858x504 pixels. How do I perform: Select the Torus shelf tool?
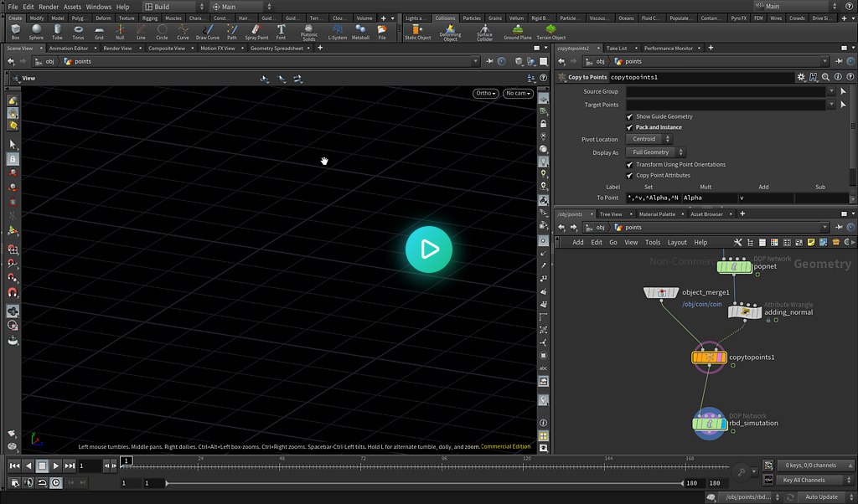coord(78,32)
